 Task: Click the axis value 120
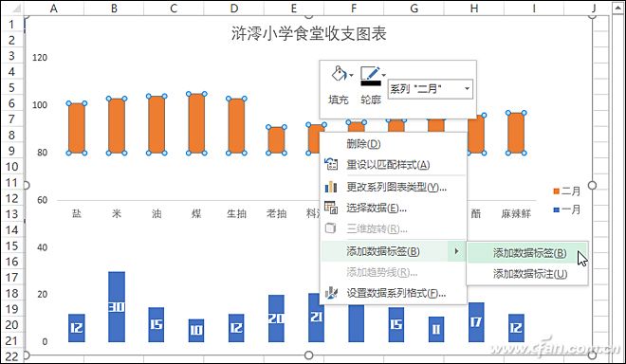(x=40, y=58)
